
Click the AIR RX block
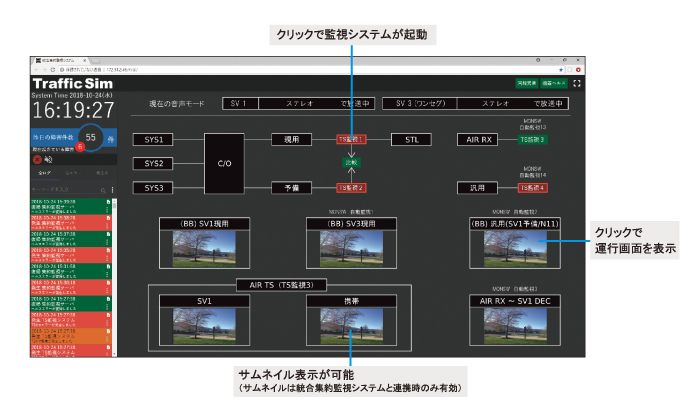[x=478, y=140]
